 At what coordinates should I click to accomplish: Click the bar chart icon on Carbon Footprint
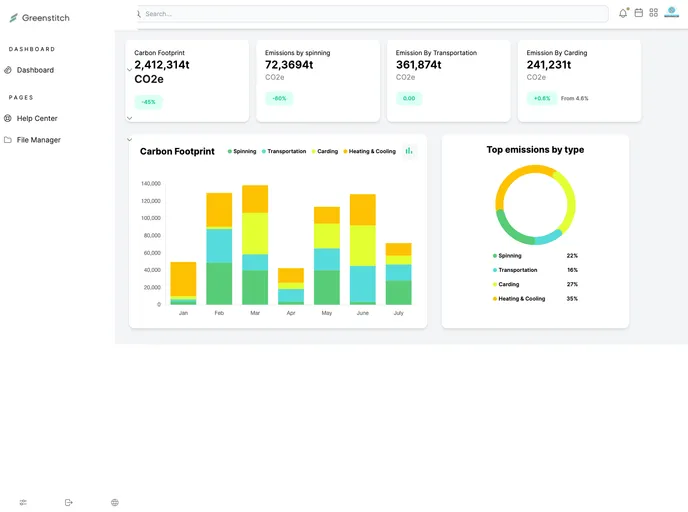coord(409,151)
